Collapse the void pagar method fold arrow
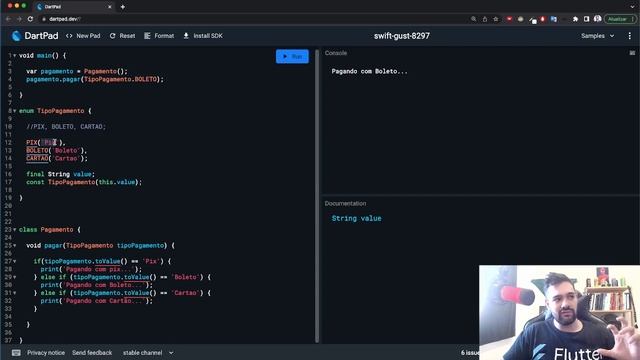 click(x=15, y=246)
